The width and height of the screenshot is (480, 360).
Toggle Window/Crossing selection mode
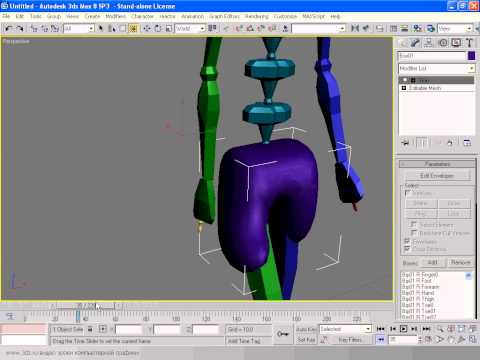pyautogui.click(x=133, y=29)
